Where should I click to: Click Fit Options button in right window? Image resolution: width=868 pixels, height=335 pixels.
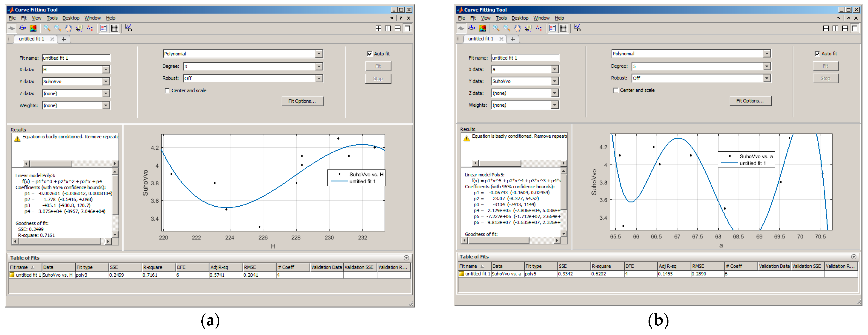(x=750, y=101)
